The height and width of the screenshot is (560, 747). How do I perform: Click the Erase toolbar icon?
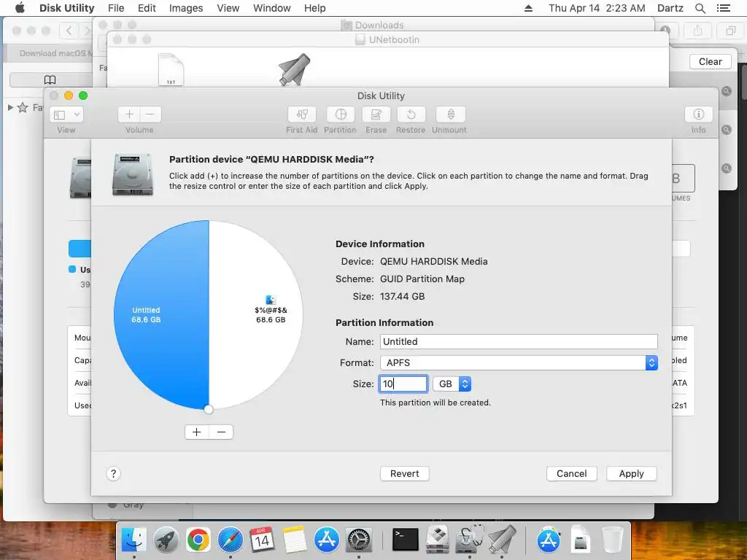376,114
